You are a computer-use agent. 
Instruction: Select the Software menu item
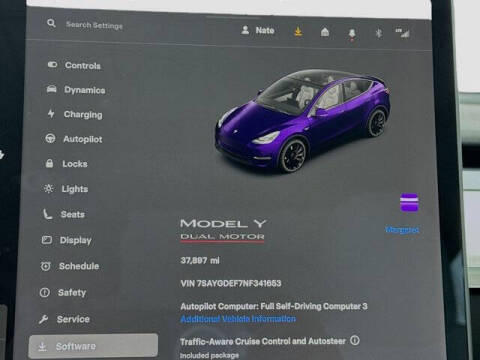93,346
